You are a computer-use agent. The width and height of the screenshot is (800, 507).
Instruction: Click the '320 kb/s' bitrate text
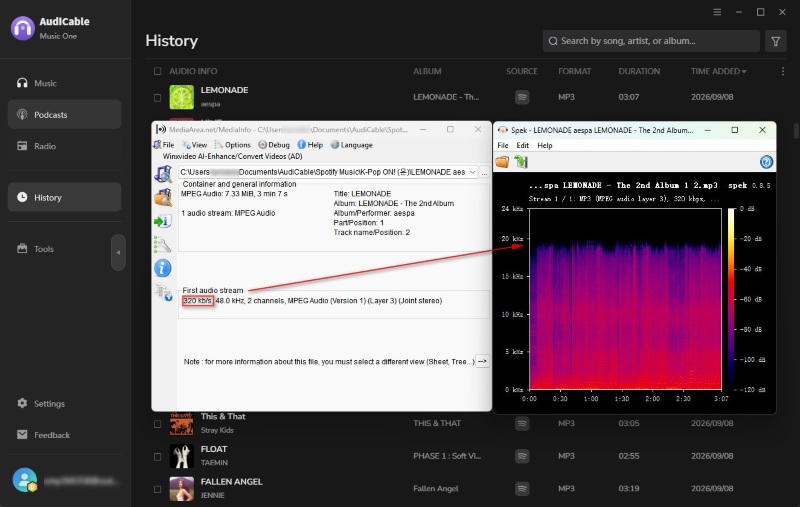[x=197, y=301]
